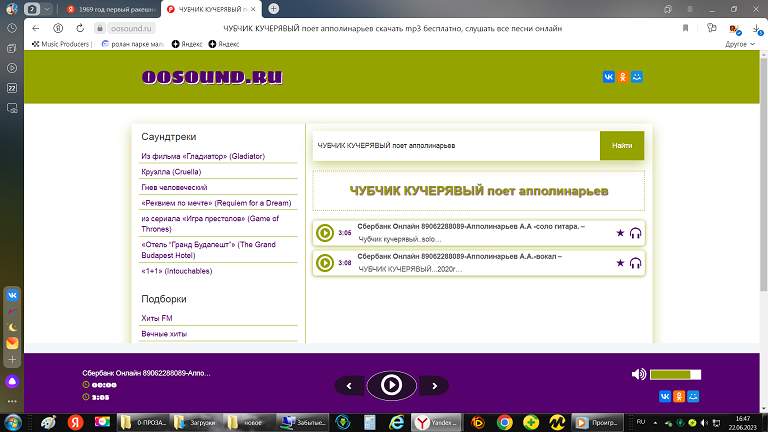Open the Вечные хиты collection link

[164, 334]
